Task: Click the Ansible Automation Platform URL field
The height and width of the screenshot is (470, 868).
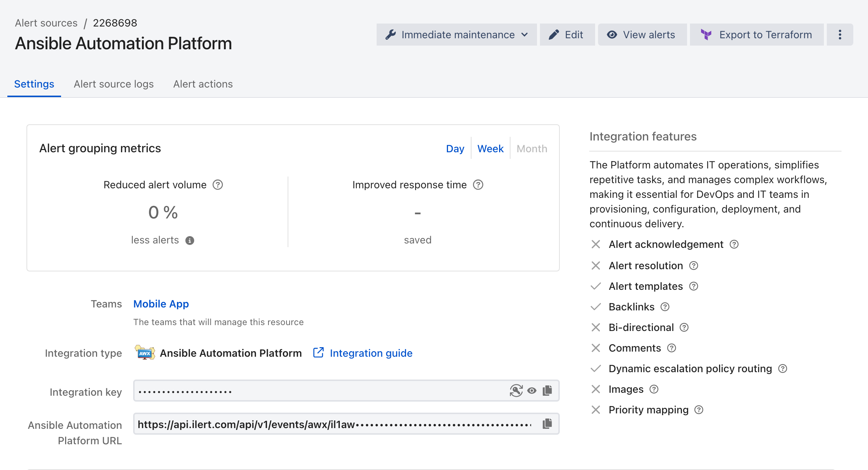Action: click(346, 424)
